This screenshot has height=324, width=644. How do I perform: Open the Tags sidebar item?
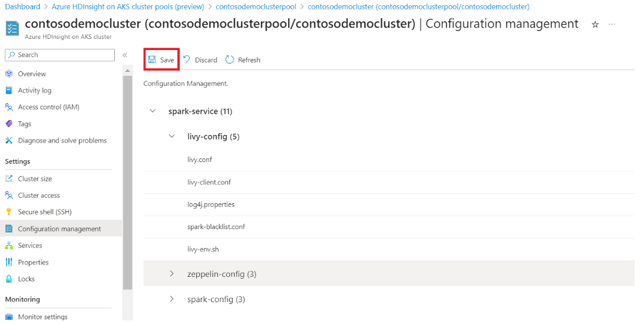[24, 124]
